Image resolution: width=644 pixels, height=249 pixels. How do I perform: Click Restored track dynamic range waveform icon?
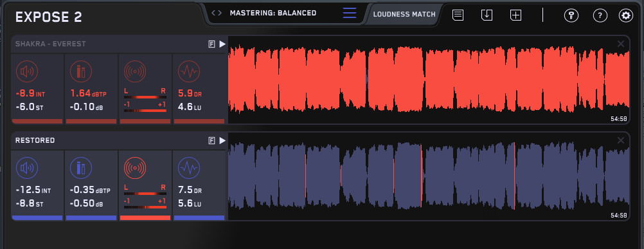189,168
